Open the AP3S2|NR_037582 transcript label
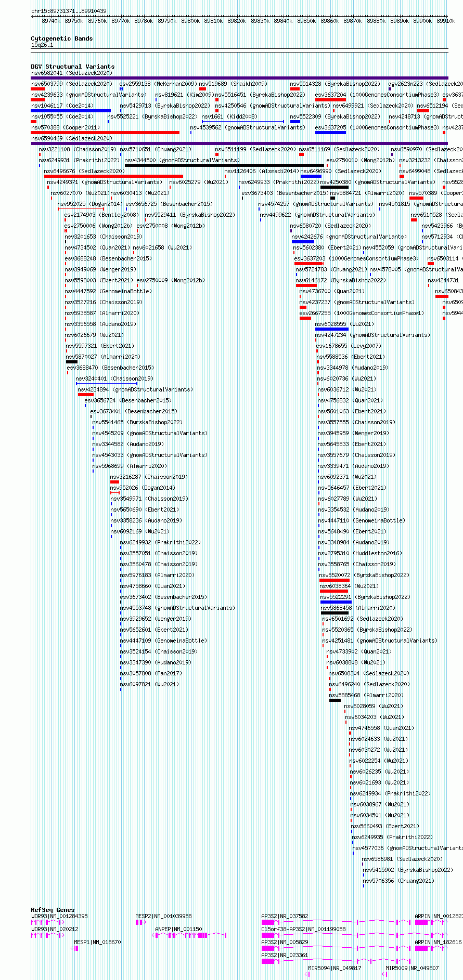 tap(285, 916)
